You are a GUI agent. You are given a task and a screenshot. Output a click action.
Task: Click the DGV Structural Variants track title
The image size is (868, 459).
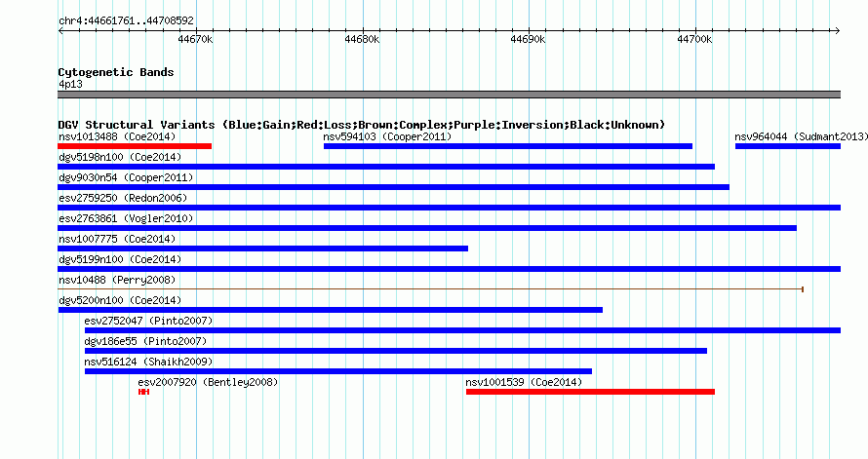pos(361,125)
